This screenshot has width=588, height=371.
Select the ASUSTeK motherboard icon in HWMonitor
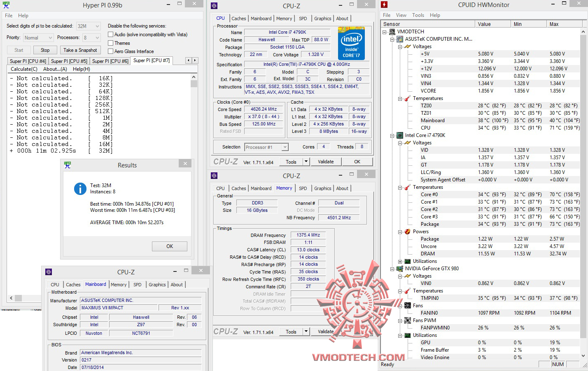coord(399,39)
